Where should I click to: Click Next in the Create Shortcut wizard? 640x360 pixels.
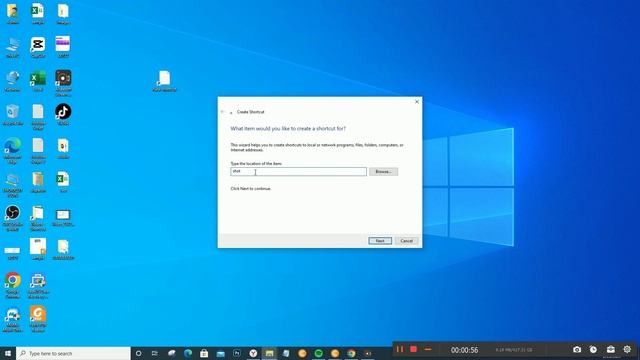click(380, 241)
